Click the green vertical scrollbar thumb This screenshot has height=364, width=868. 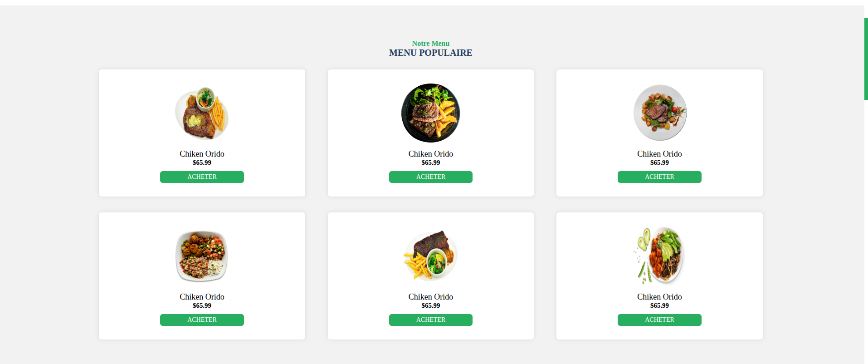click(866, 59)
